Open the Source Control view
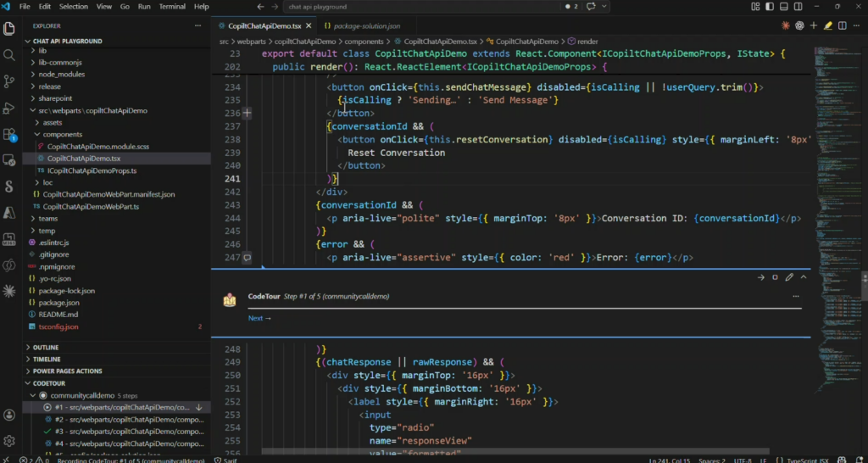868x463 pixels. tap(9, 81)
